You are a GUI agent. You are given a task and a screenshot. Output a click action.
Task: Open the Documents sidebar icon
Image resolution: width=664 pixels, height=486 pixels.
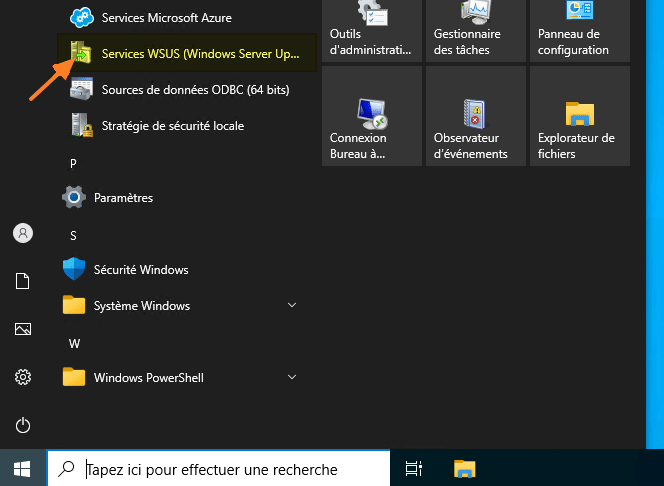(x=22, y=281)
